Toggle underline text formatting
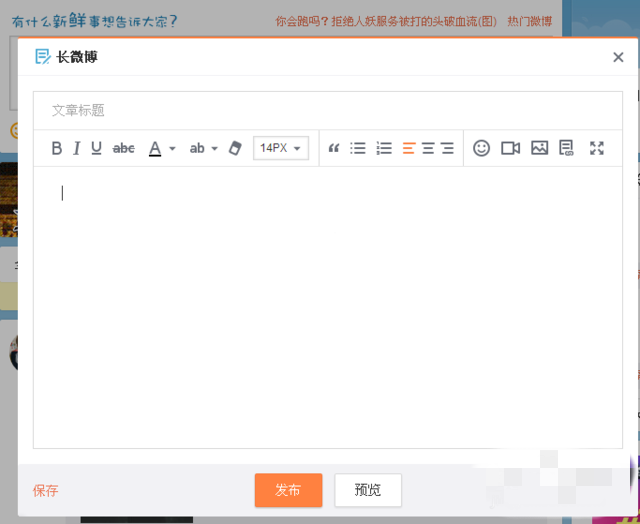 [96, 148]
